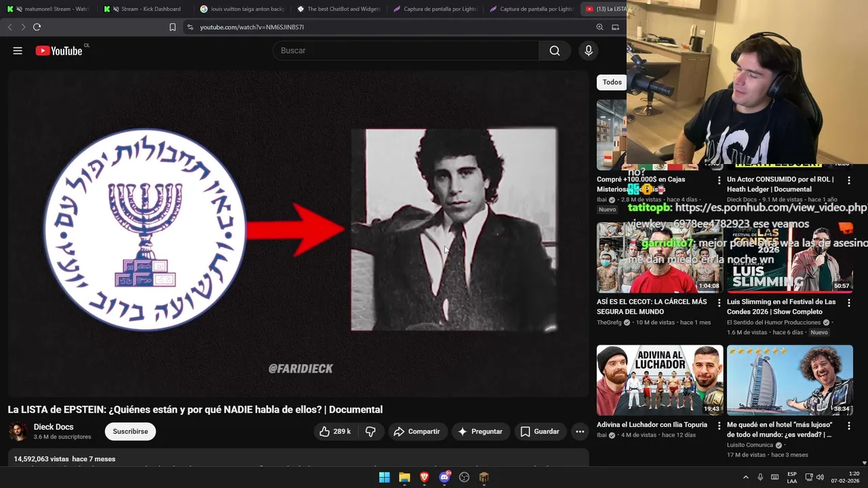Click video title La LISTA de EPSTEIN
This screenshot has width=868, height=488.
pos(195,409)
